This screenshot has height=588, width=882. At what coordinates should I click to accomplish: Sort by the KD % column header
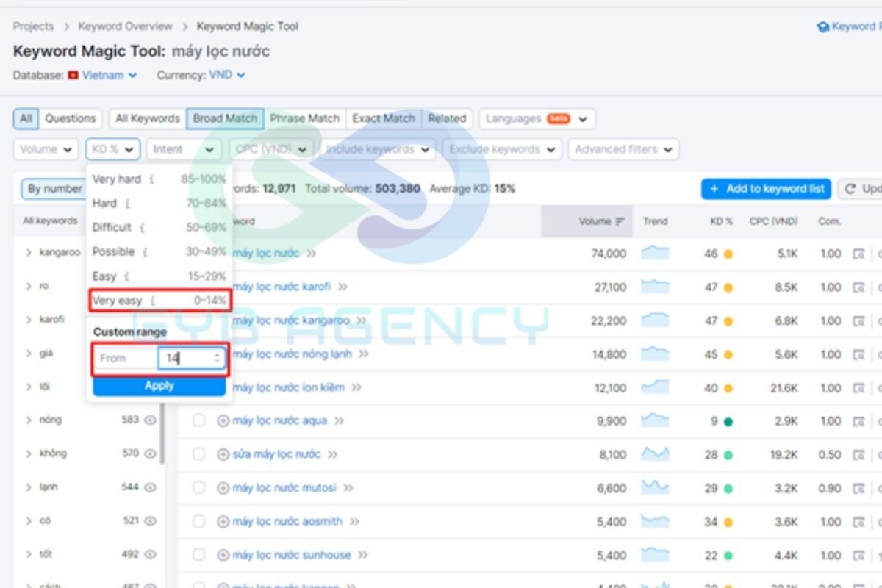(721, 221)
